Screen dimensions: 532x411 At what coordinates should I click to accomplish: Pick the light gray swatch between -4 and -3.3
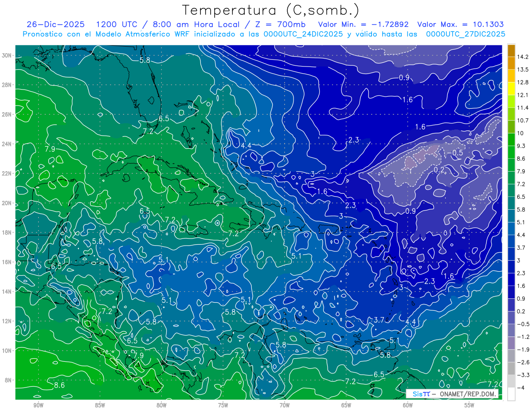click(x=511, y=381)
